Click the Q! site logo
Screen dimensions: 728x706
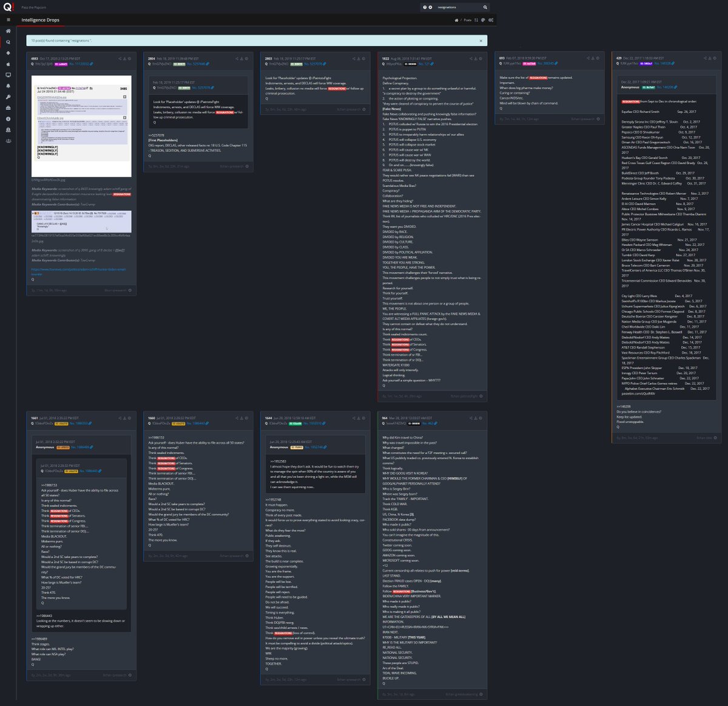(x=8, y=7)
